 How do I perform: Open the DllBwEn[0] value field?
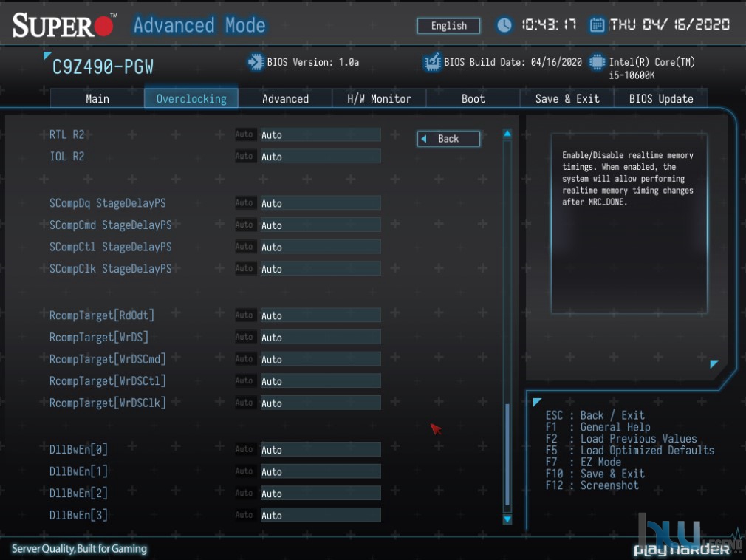321,450
